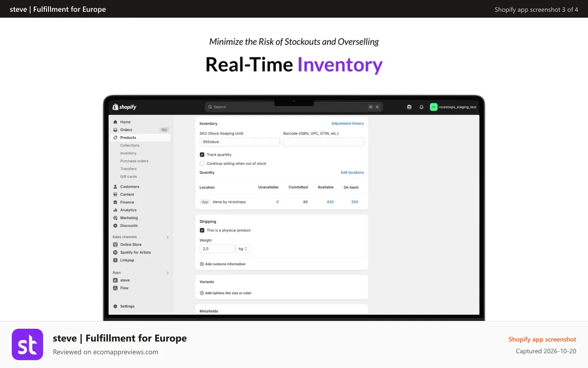Click the Metafields section heading
The width and height of the screenshot is (588, 368).
[x=209, y=311]
